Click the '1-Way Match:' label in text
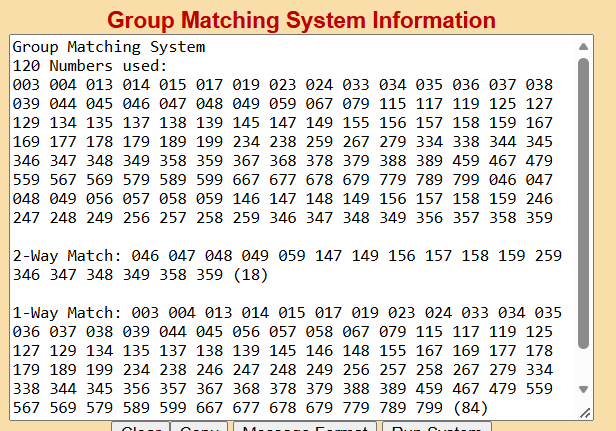This screenshot has width=616, height=431. tap(68, 313)
